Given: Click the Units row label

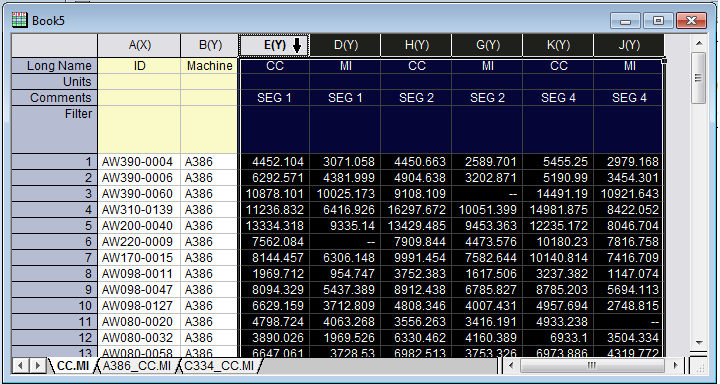Looking at the screenshot, I should (x=54, y=82).
